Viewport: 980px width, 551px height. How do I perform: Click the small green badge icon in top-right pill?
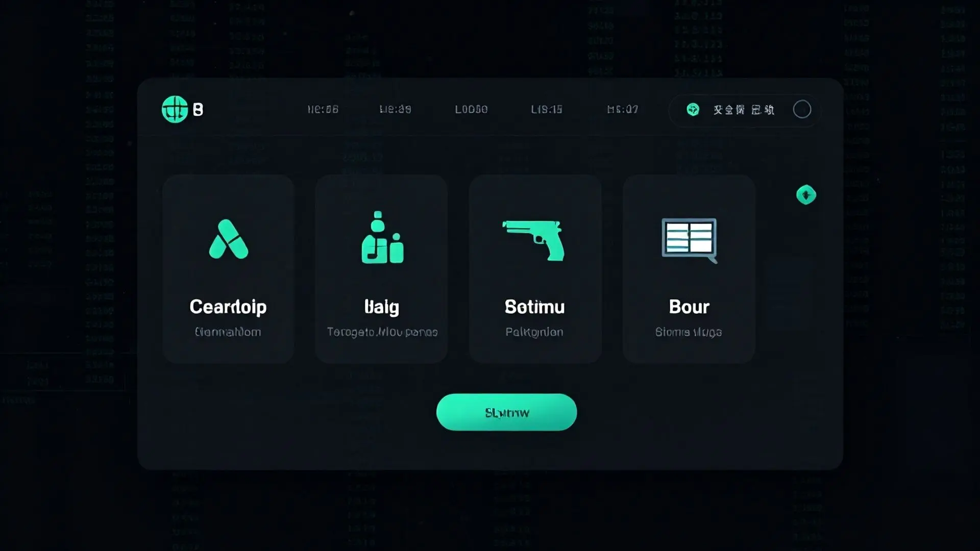coord(693,109)
